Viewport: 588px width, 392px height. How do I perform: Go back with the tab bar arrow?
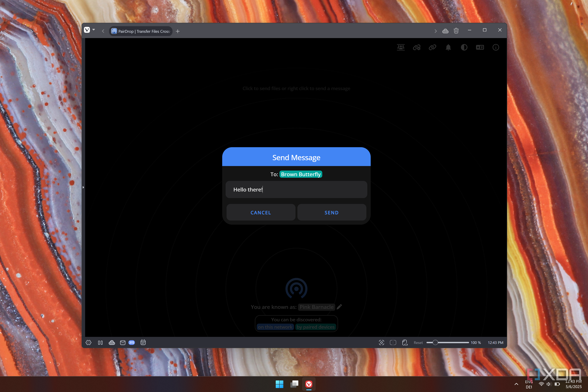click(103, 31)
